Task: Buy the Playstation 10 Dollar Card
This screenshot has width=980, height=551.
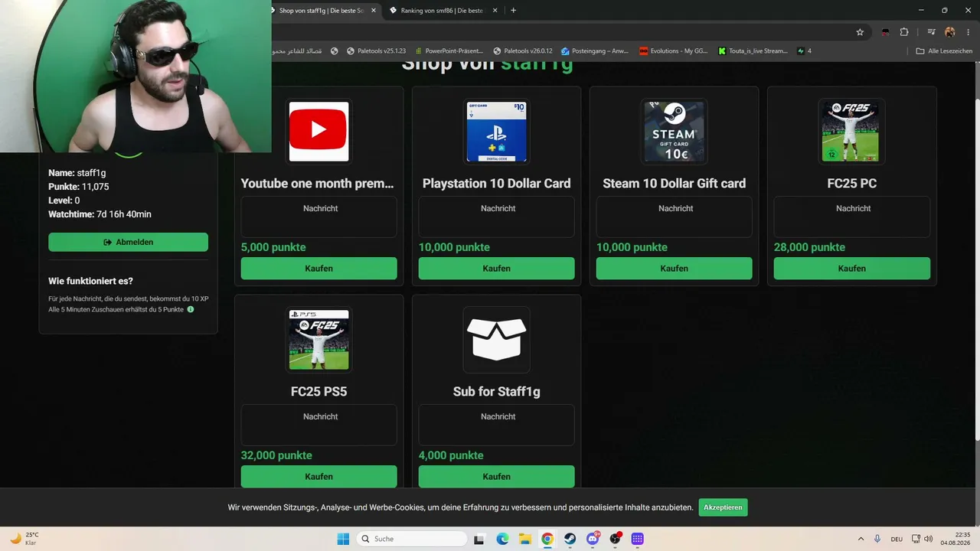Action: [x=496, y=269]
